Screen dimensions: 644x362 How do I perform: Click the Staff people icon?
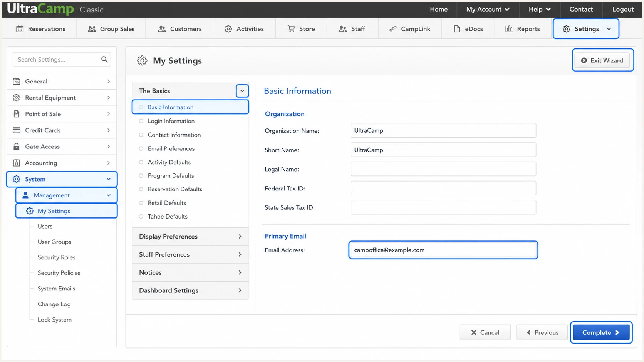point(342,29)
